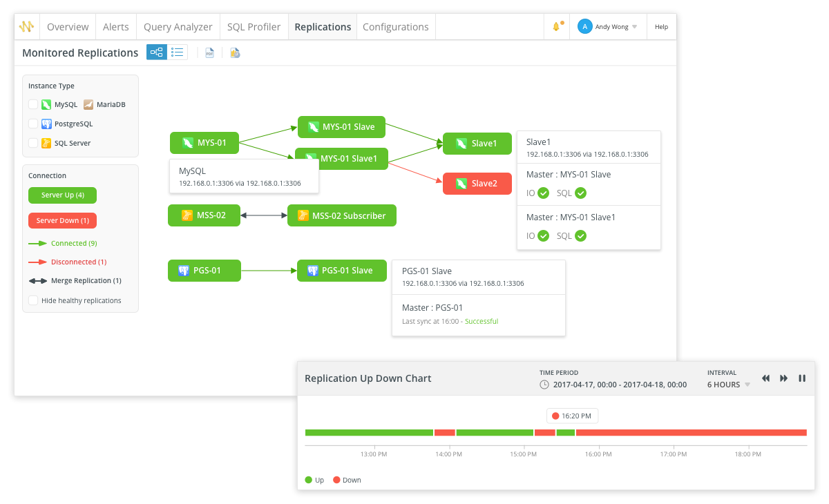Click the Successful sync status text
This screenshot has width=829, height=504.
pos(482,321)
